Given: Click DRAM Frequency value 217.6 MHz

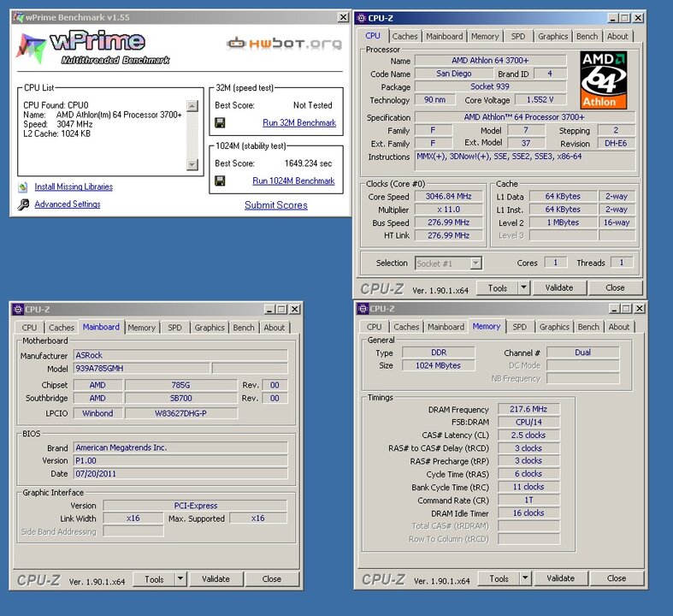Looking at the screenshot, I should pyautogui.click(x=528, y=409).
